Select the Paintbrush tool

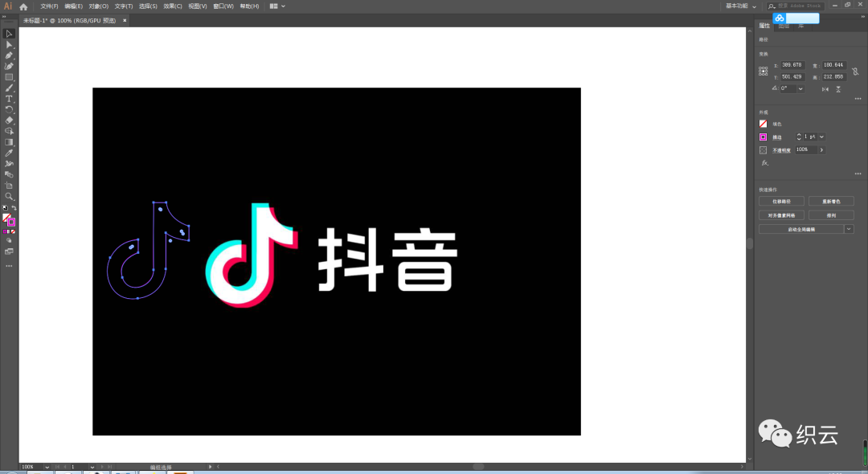pos(9,88)
